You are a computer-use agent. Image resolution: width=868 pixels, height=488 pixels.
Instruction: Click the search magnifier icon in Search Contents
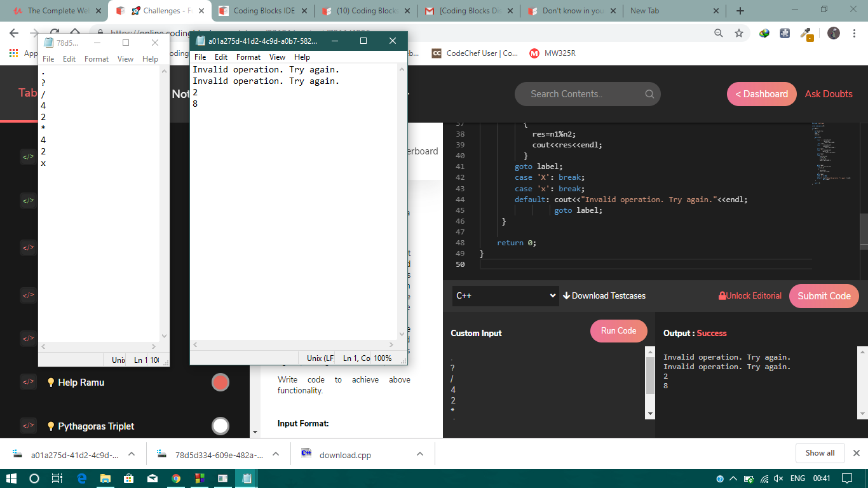(649, 94)
